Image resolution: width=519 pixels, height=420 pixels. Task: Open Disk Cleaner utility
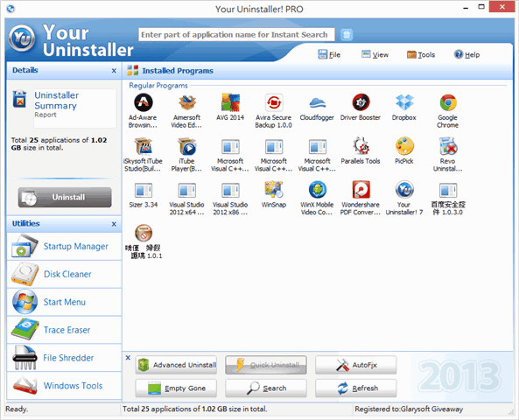[x=64, y=274]
